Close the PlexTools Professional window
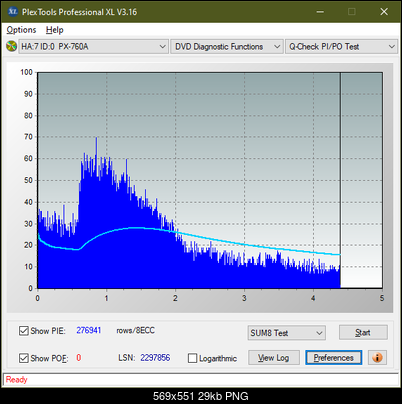 point(384,12)
